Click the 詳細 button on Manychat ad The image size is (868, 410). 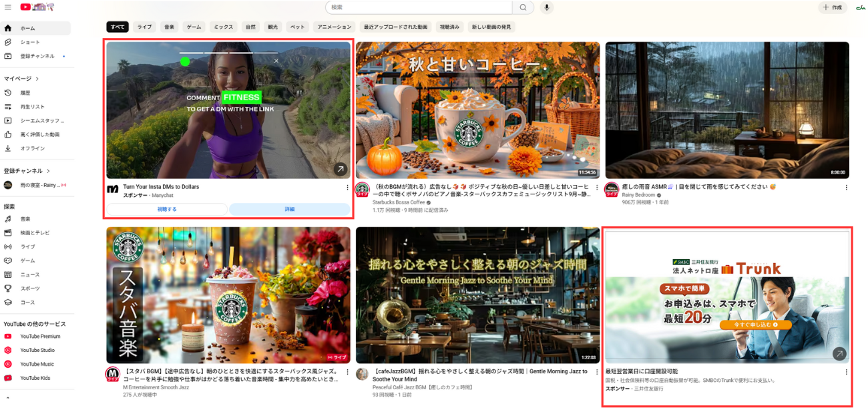coord(290,209)
